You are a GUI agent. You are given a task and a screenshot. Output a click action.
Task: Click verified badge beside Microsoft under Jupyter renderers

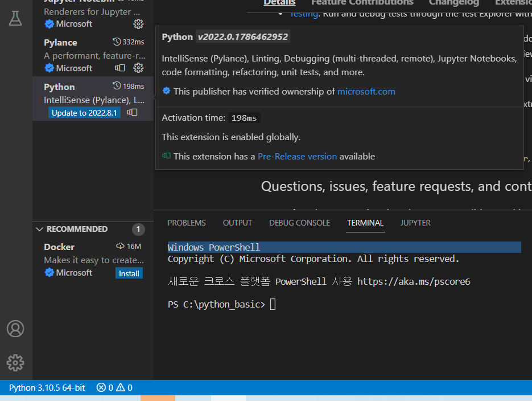point(49,24)
